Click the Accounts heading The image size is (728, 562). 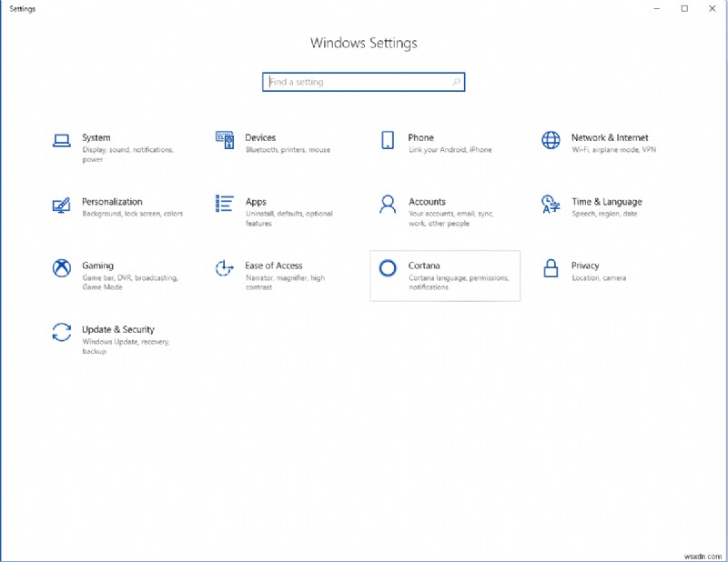pyautogui.click(x=427, y=201)
